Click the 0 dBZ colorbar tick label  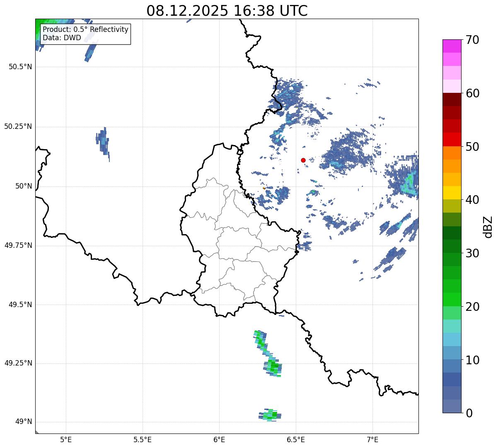[469, 413]
